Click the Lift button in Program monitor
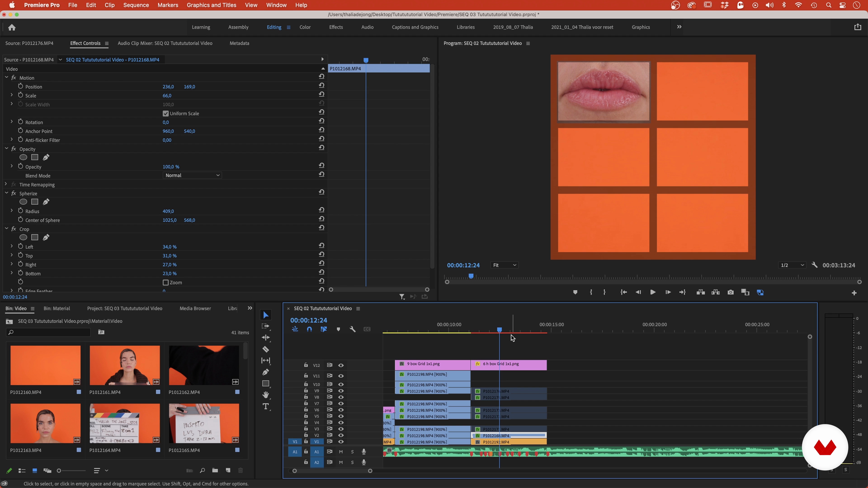The image size is (868, 488). click(701, 292)
